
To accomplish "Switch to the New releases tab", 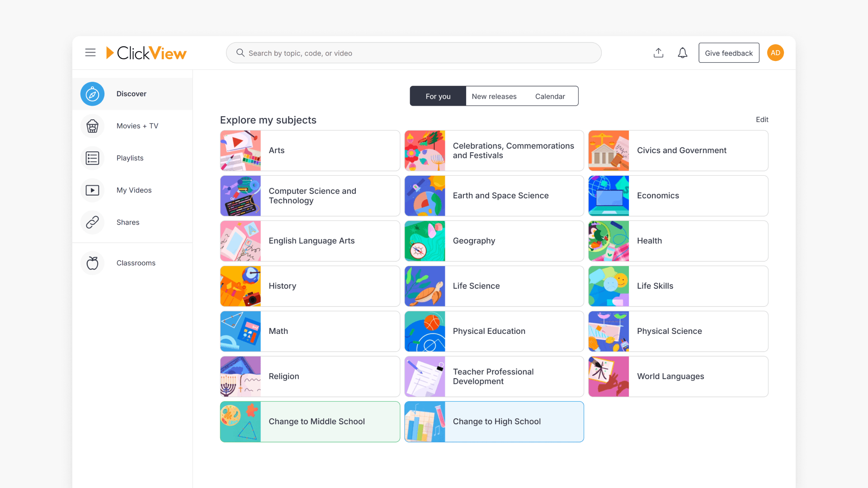I will (x=494, y=96).
